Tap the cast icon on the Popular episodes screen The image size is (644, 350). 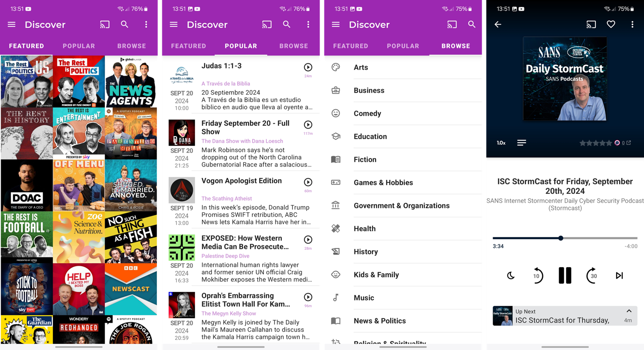coord(267,25)
